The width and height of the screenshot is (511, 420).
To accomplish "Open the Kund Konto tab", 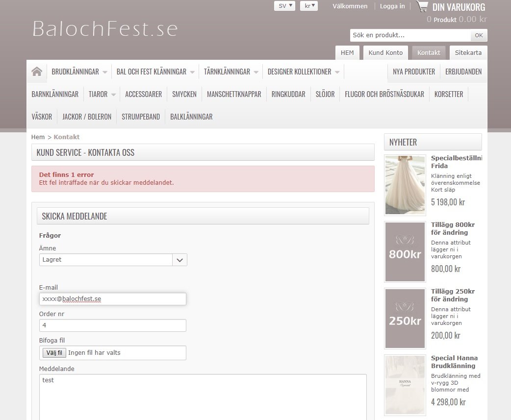I will [x=385, y=53].
